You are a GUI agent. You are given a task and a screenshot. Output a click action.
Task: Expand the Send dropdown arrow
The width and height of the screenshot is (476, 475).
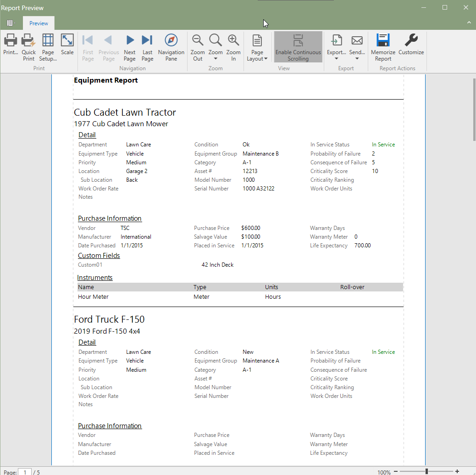357,59
